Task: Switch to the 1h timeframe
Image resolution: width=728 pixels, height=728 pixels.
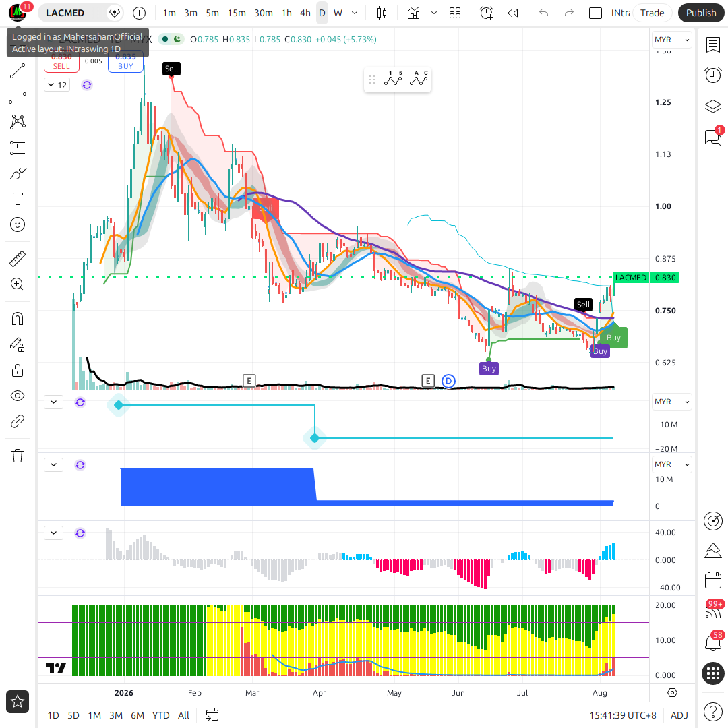Action: coord(286,13)
